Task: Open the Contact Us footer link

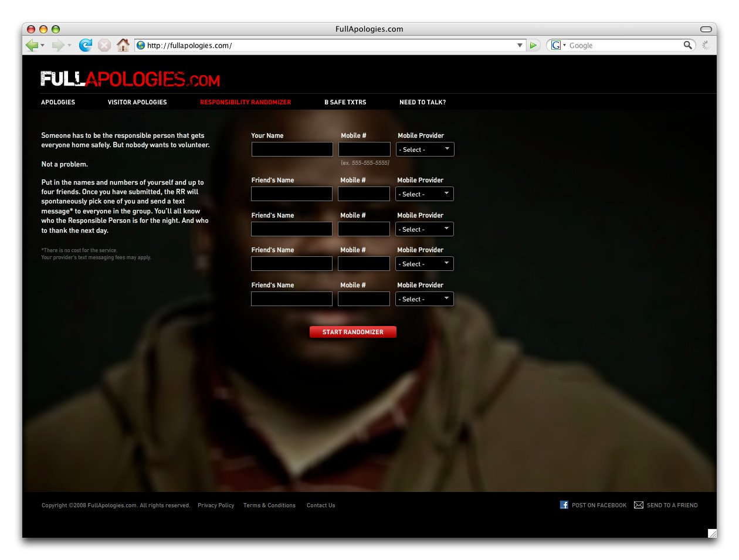Action: [321, 505]
